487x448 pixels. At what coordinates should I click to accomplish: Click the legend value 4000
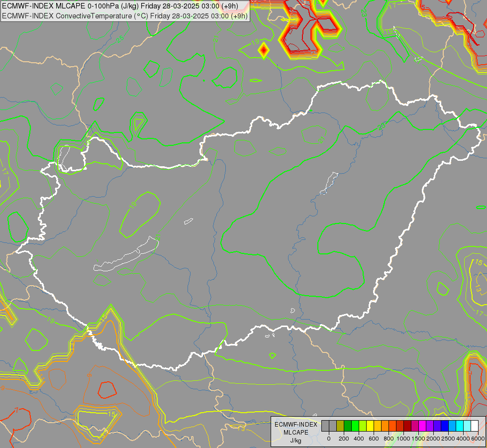[463, 439]
